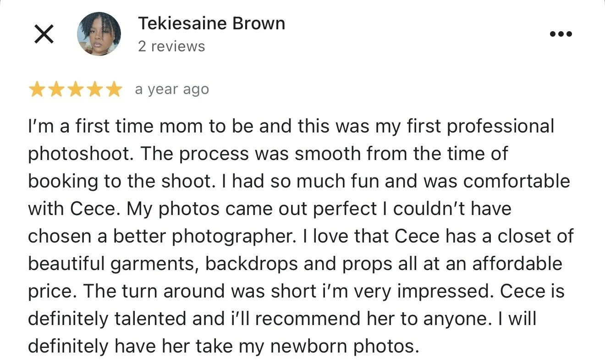Click the line starting "definitely talented"
Viewport: 605px width, 364px height.
coord(282,319)
